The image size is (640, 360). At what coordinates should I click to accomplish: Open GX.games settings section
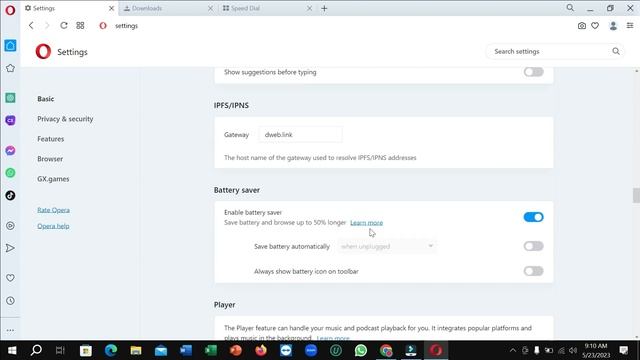[53, 179]
